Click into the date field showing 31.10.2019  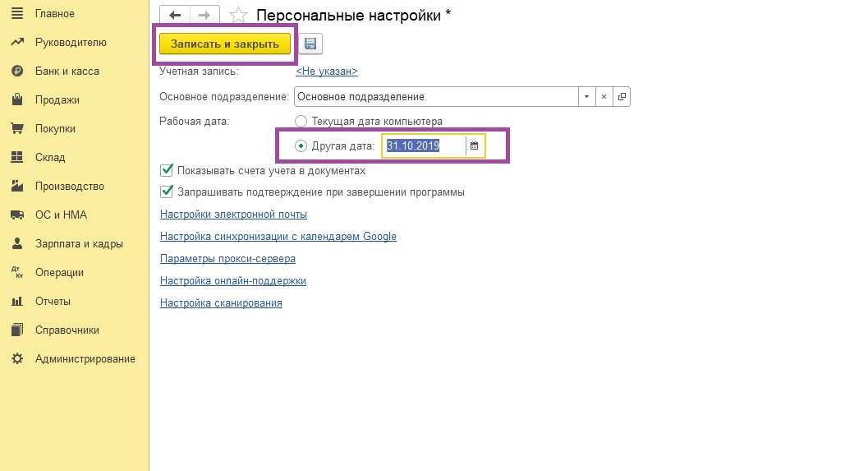(x=423, y=145)
